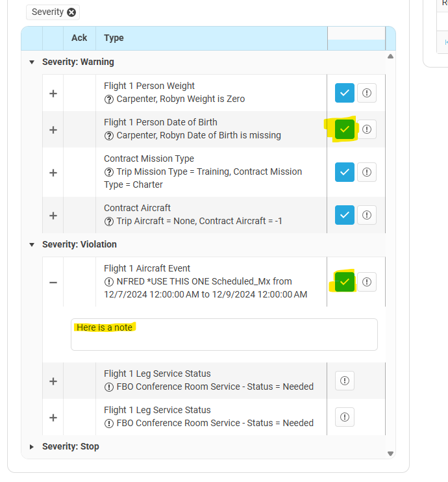Click the 'Here is a note' text field
This screenshot has width=448, height=482.
(x=224, y=335)
